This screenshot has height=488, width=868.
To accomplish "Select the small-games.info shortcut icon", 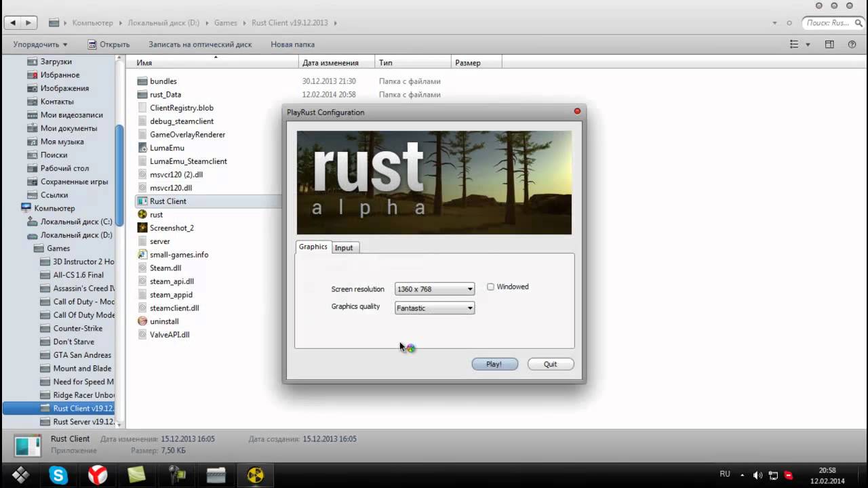I will 142,255.
